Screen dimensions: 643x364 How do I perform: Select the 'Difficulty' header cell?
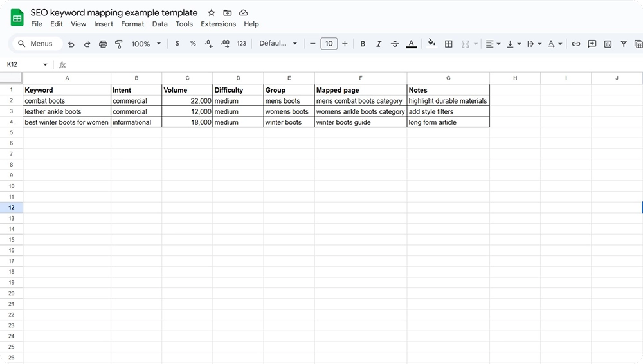pos(239,90)
